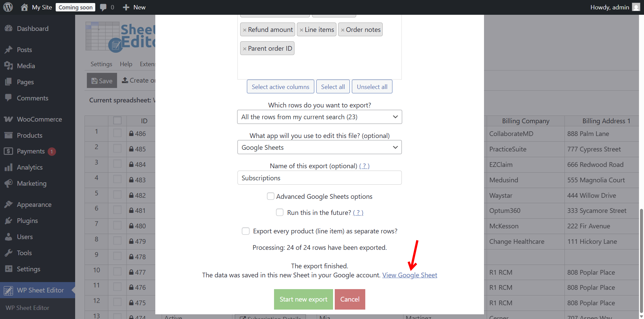644x319 pixels.
Task: Open help link for Run in future
Action: coord(358,213)
